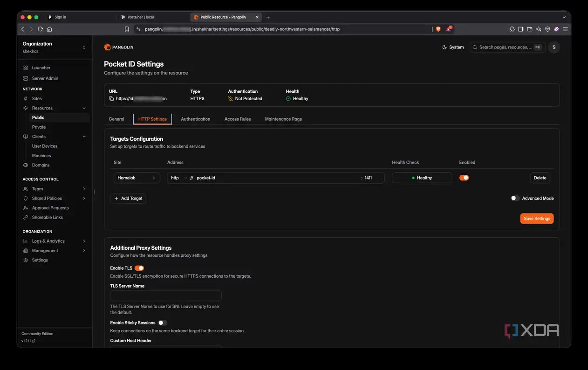Click the search pages and resources field
The height and width of the screenshot is (370, 588).
coord(507,47)
